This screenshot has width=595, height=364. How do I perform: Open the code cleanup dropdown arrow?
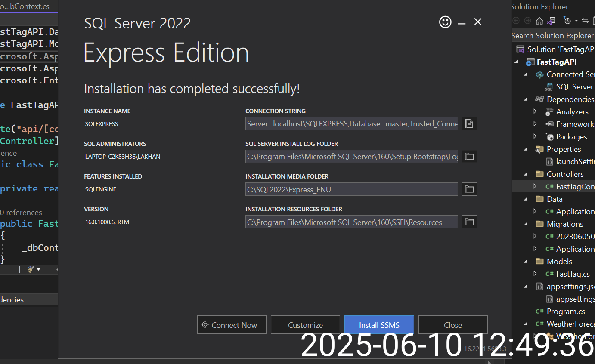(39, 270)
